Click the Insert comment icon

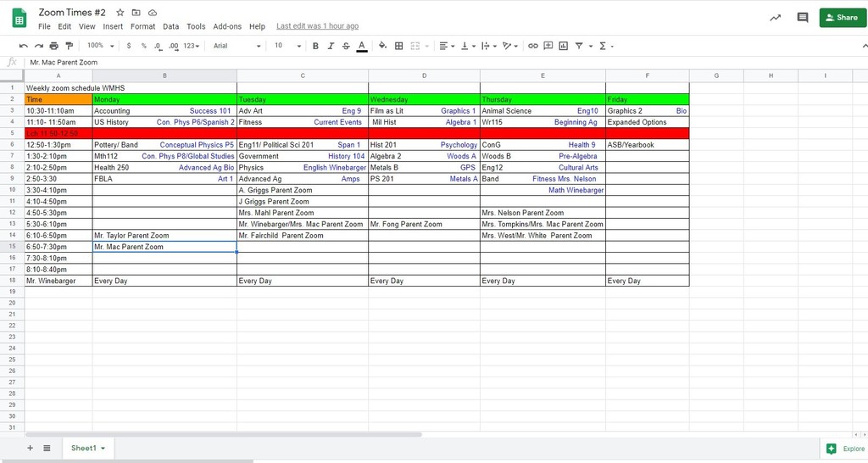pyautogui.click(x=548, y=46)
